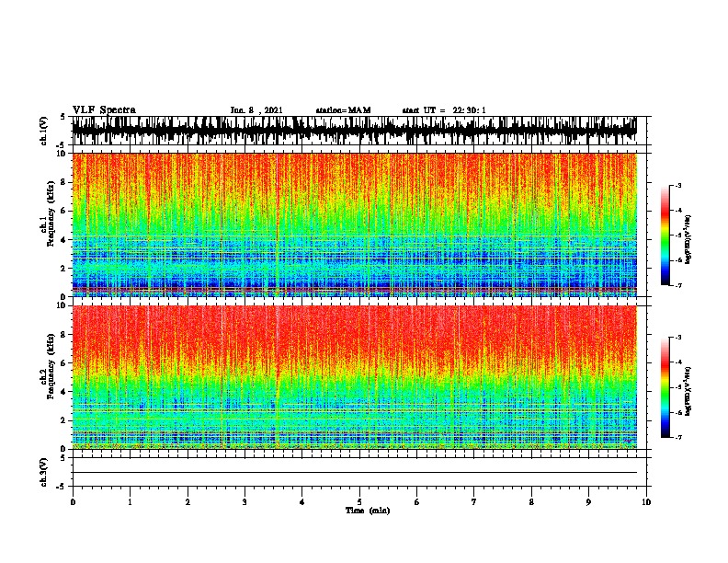The height and width of the screenshot is (563, 728).
Task: Click the '10' kHz tick of ch.1 spectrogram
Action: [x=63, y=154]
